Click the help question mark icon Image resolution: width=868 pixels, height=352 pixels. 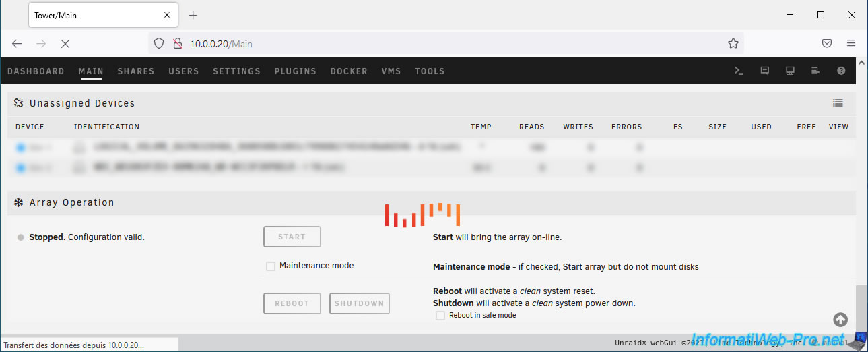(841, 71)
